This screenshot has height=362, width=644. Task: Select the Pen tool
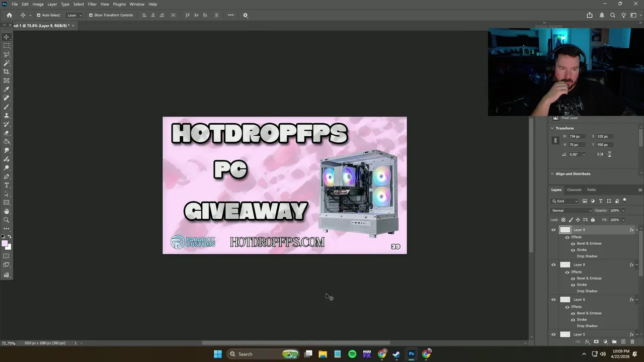pos(7,177)
